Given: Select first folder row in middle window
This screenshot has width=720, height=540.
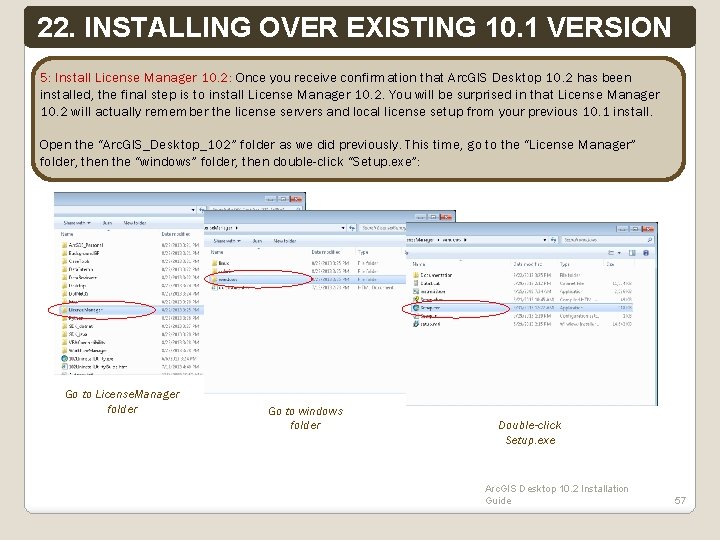Looking at the screenshot, I should click(x=308, y=263).
